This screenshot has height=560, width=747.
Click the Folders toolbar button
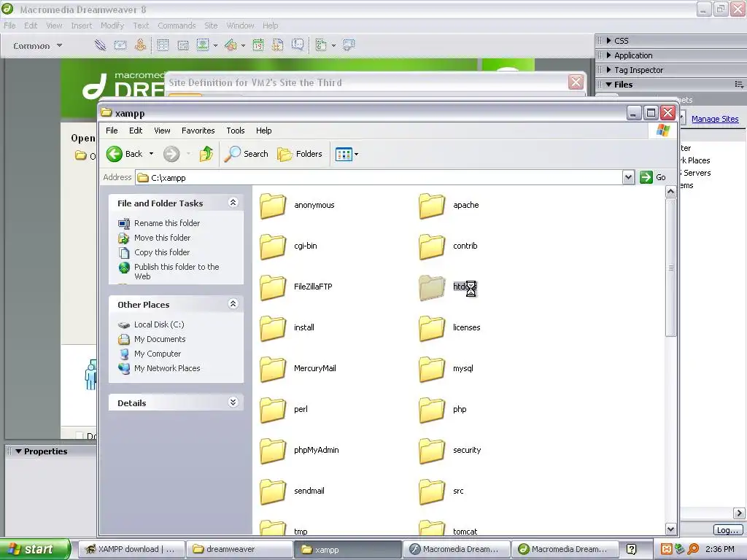point(300,154)
